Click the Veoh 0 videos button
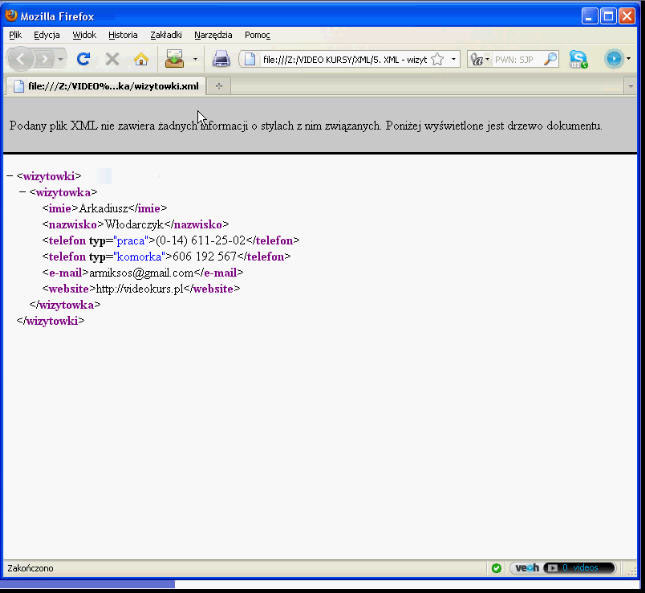645x593 pixels. point(579,568)
